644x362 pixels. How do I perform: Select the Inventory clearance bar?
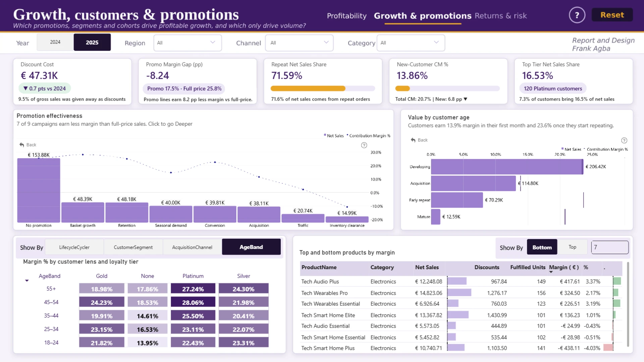tap(347, 219)
